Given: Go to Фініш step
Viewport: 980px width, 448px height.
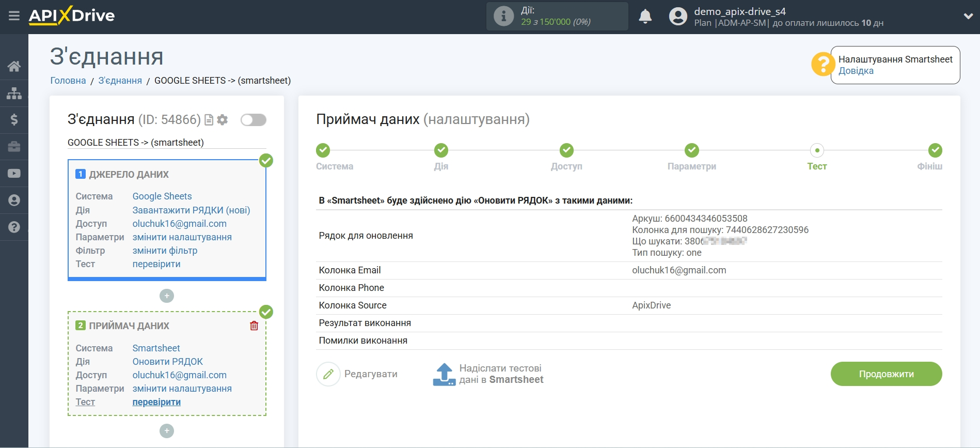Looking at the screenshot, I should [935, 150].
